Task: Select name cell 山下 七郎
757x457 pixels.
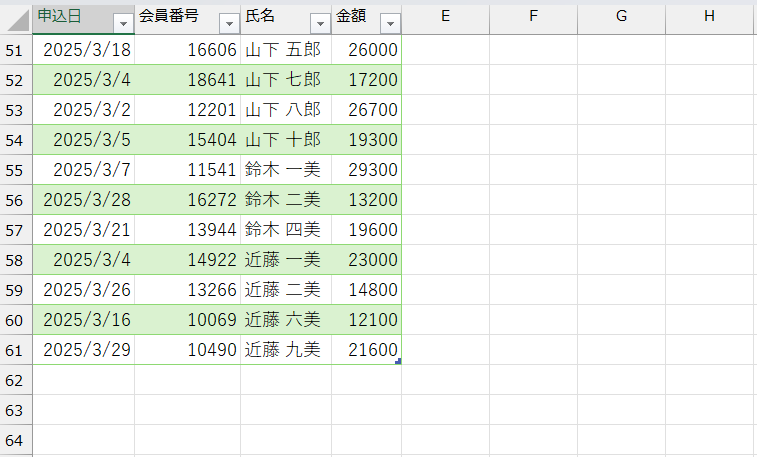Action: coord(286,80)
